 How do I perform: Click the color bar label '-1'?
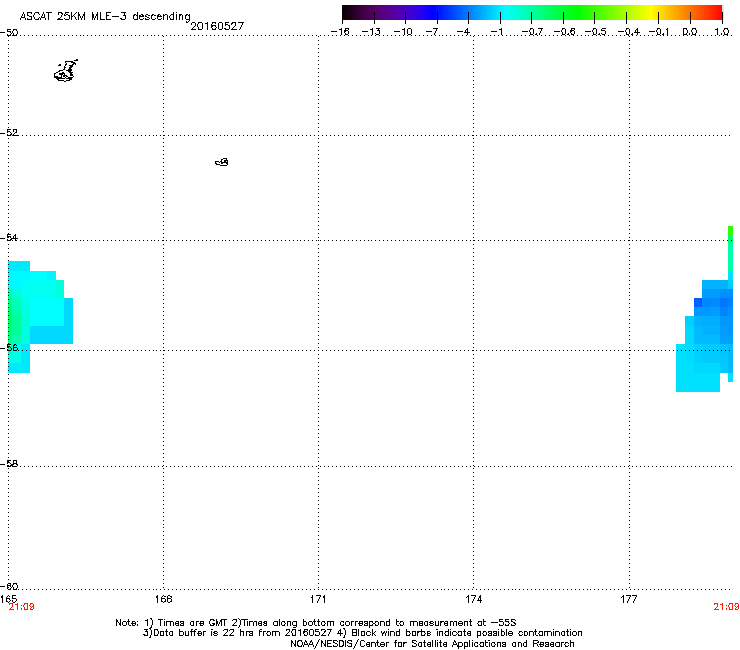496,32
